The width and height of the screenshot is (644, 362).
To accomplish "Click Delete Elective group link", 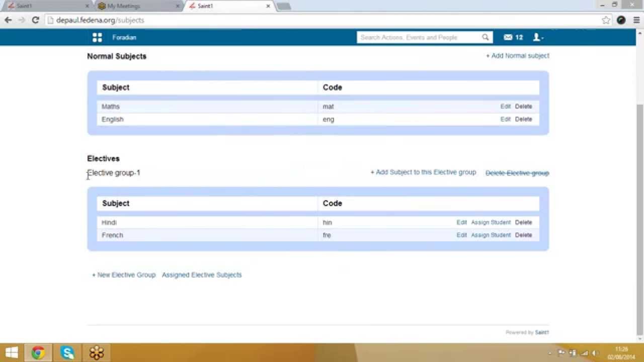I will [517, 173].
